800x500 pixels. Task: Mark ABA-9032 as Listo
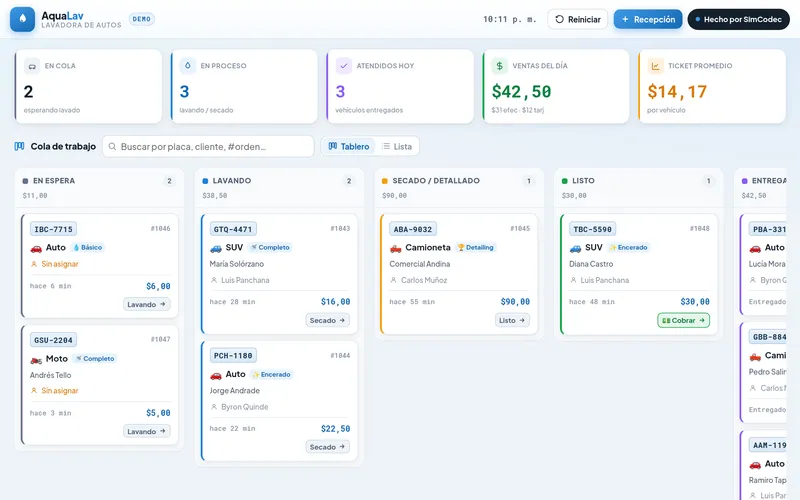tap(512, 320)
